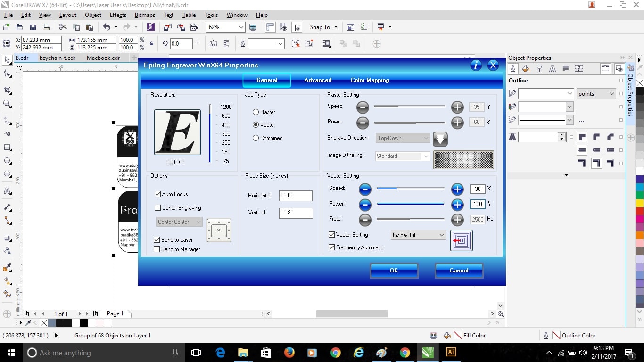Click the Vector Power percentage field
Image resolution: width=644 pixels, height=362 pixels.
tap(478, 204)
